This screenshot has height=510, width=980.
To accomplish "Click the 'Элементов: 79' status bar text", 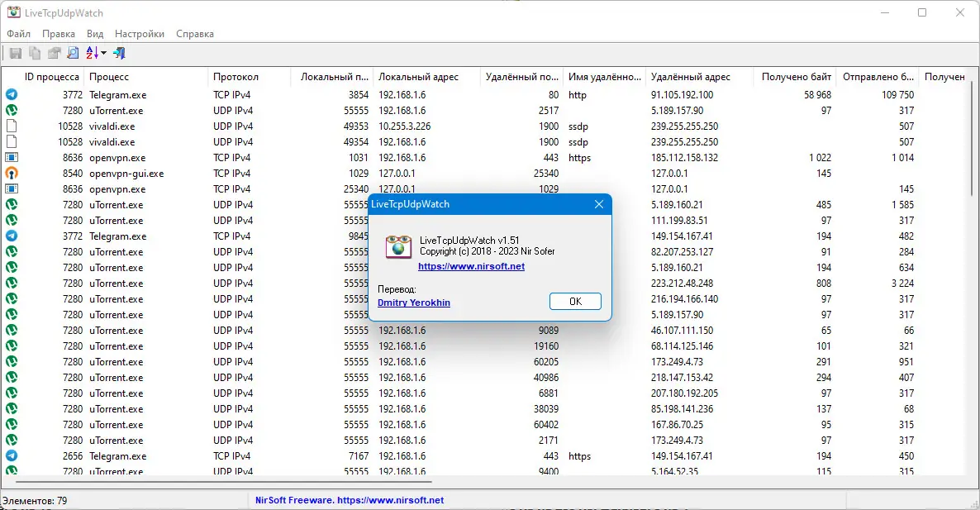I will [x=35, y=501].
